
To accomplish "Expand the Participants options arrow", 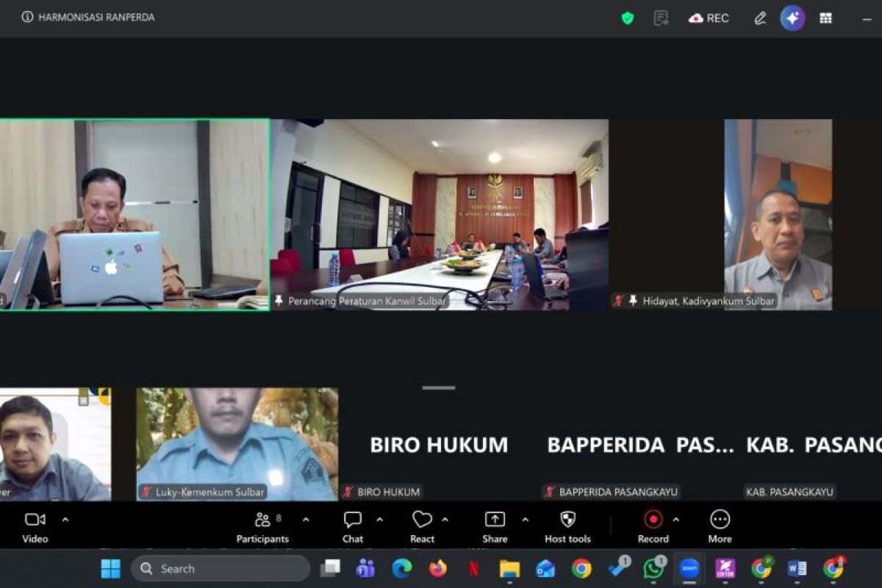I will coord(306,520).
